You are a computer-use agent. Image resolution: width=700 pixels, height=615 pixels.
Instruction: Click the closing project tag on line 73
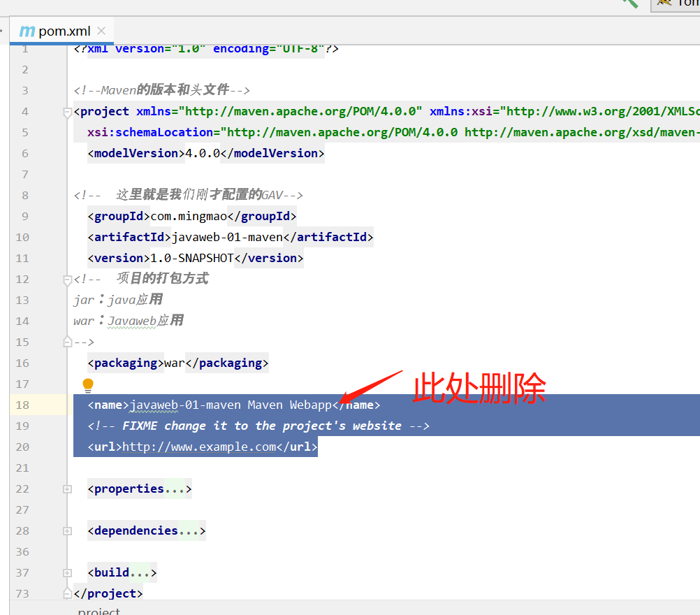pos(108,593)
